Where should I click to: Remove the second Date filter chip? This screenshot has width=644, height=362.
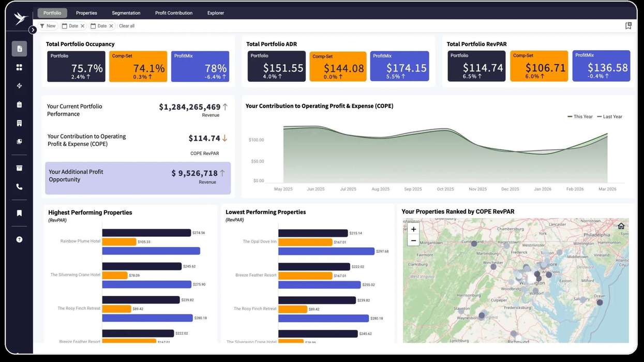point(111,26)
